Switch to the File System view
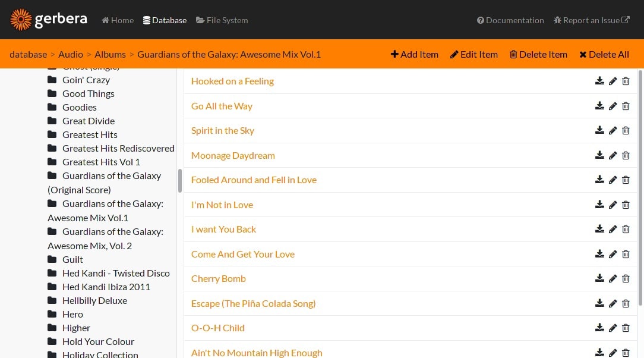The width and height of the screenshot is (644, 358). click(222, 20)
